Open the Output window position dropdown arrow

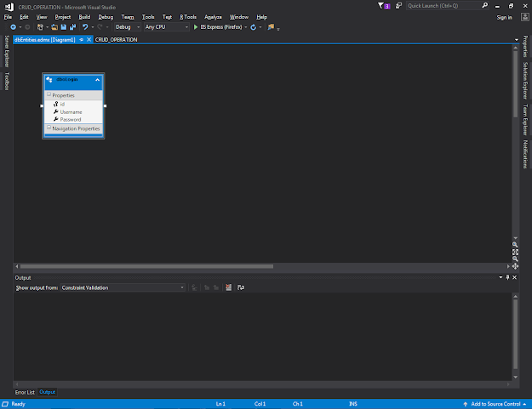tap(501, 277)
